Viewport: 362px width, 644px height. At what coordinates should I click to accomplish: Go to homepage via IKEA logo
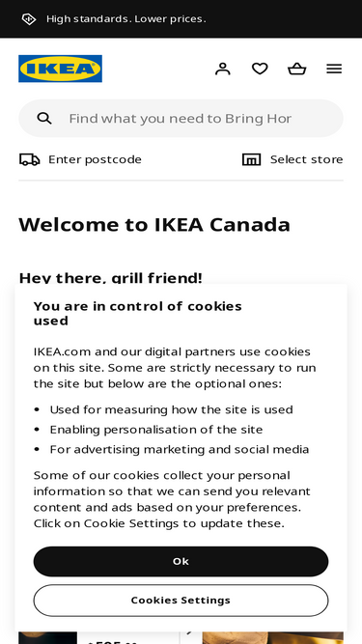60,69
